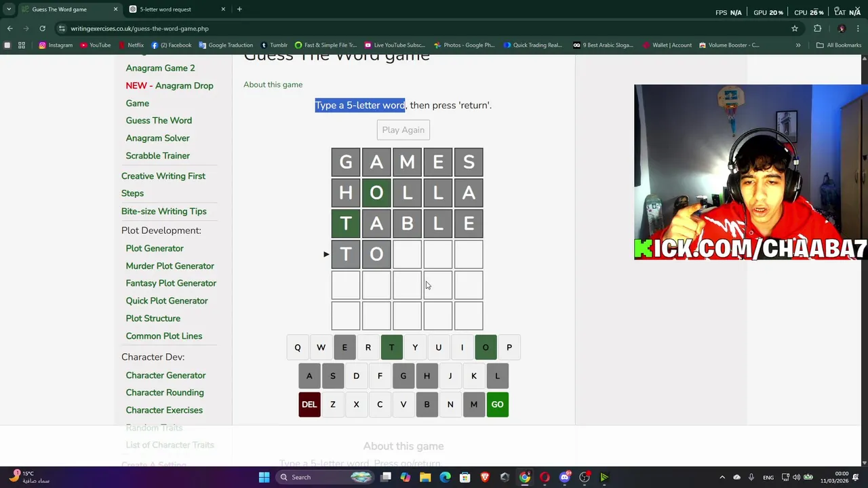Image resolution: width=868 pixels, height=488 pixels.
Task: Open the Anagram Solver link
Action: [157, 138]
